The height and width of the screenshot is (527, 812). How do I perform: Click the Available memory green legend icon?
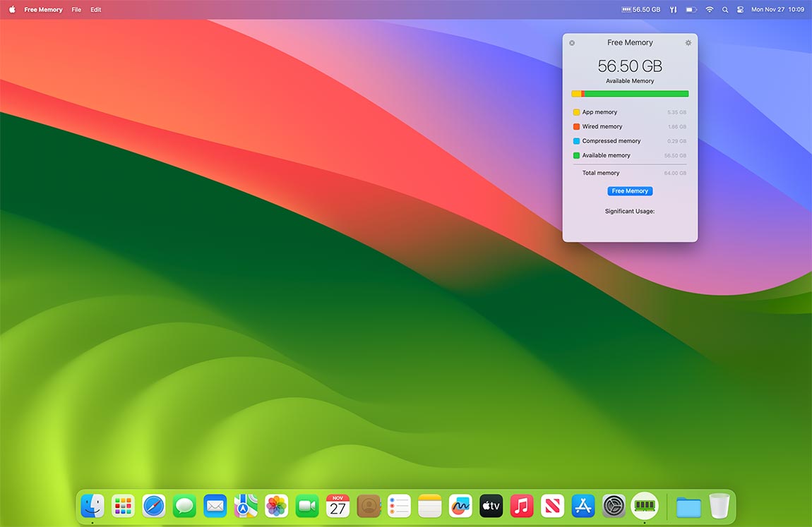pyautogui.click(x=577, y=155)
